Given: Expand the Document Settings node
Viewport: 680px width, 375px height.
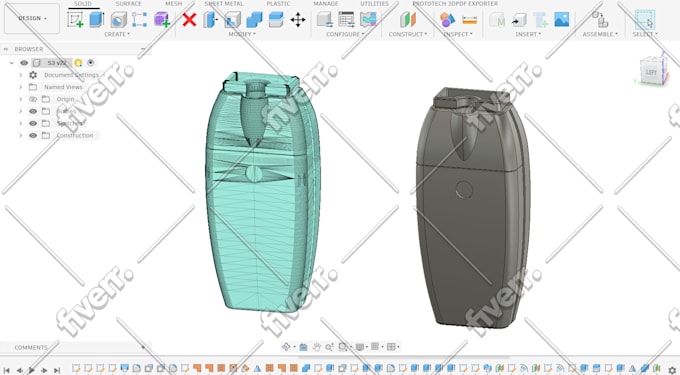Looking at the screenshot, I should pos(20,75).
